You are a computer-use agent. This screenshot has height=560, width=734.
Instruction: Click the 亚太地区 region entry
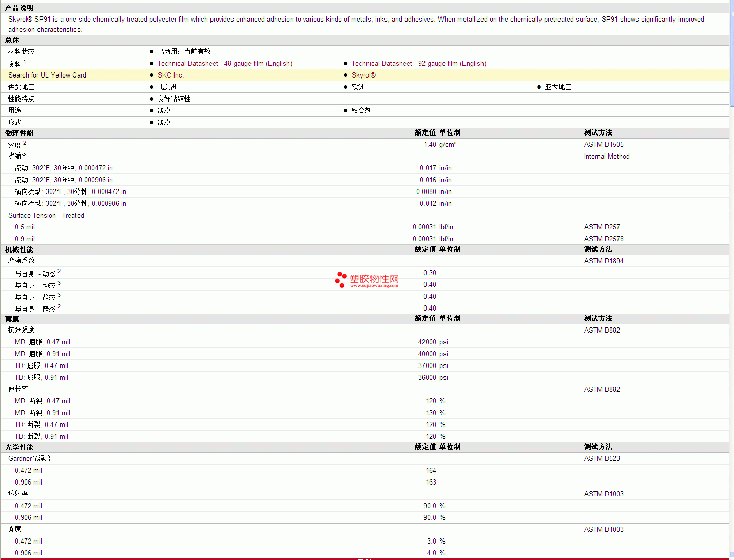click(x=558, y=87)
